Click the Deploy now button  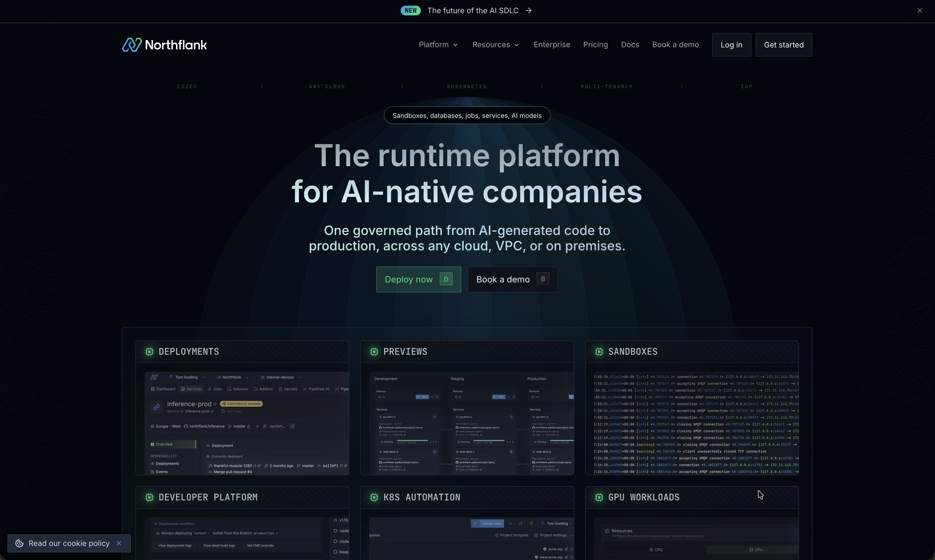coord(418,279)
